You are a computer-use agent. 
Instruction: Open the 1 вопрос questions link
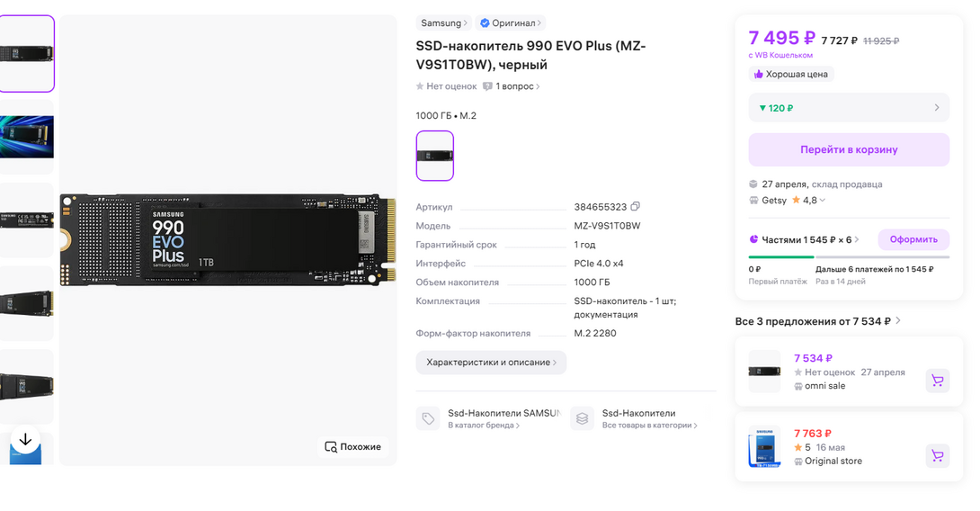point(512,86)
